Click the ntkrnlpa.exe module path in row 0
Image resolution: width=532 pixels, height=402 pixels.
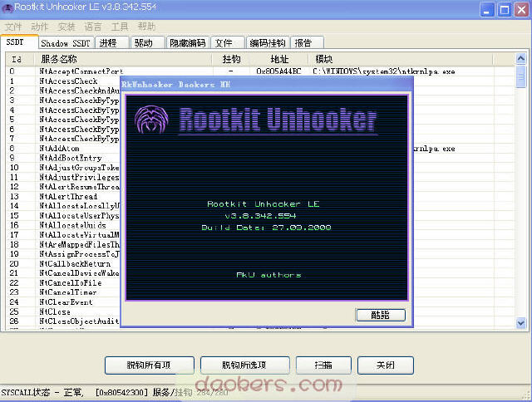click(x=383, y=71)
